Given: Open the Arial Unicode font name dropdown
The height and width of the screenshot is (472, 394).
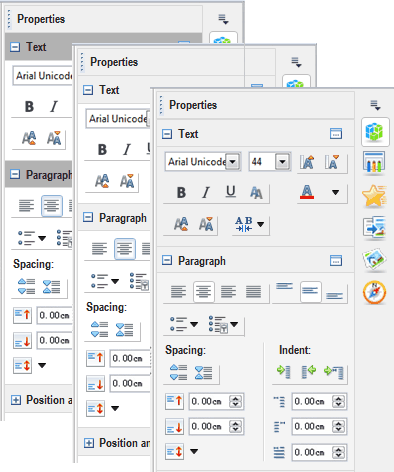Looking at the screenshot, I should click(x=233, y=162).
